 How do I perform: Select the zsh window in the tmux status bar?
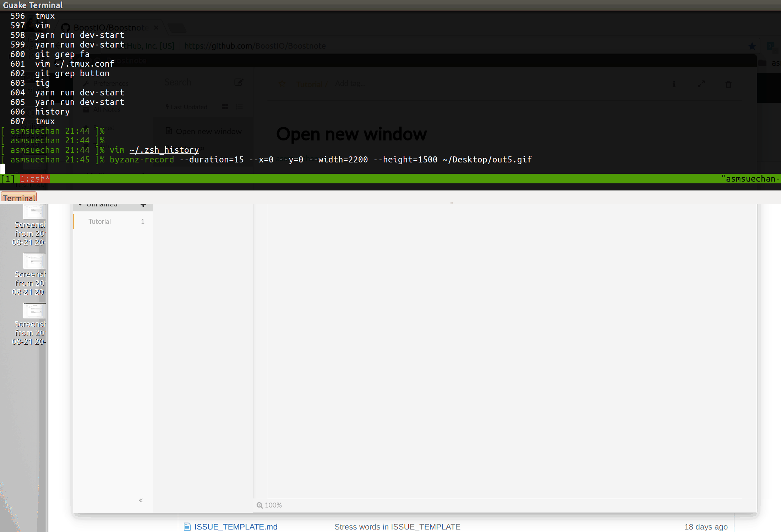click(34, 178)
